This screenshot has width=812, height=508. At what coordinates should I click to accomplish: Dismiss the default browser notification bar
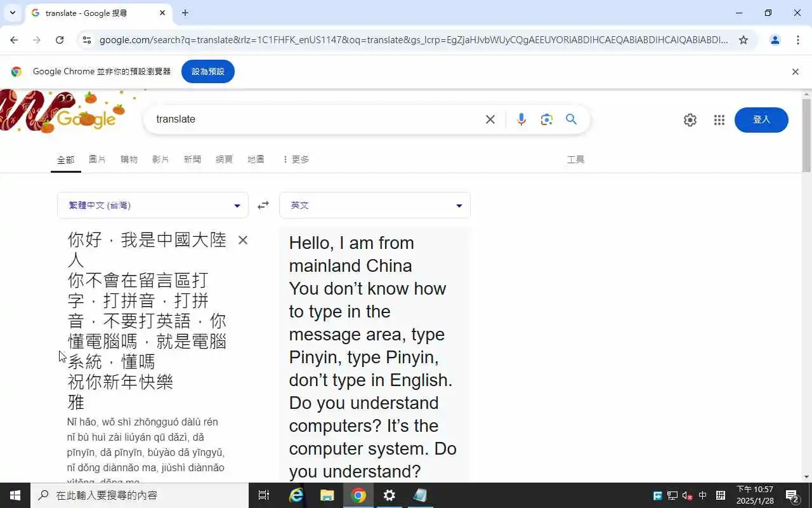pyautogui.click(x=796, y=72)
